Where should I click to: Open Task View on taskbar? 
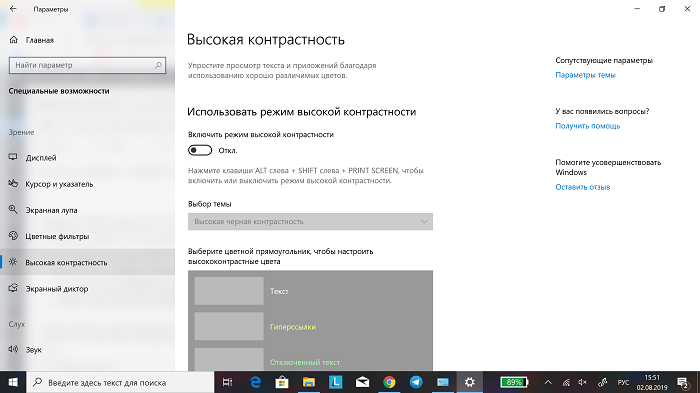[x=228, y=382]
